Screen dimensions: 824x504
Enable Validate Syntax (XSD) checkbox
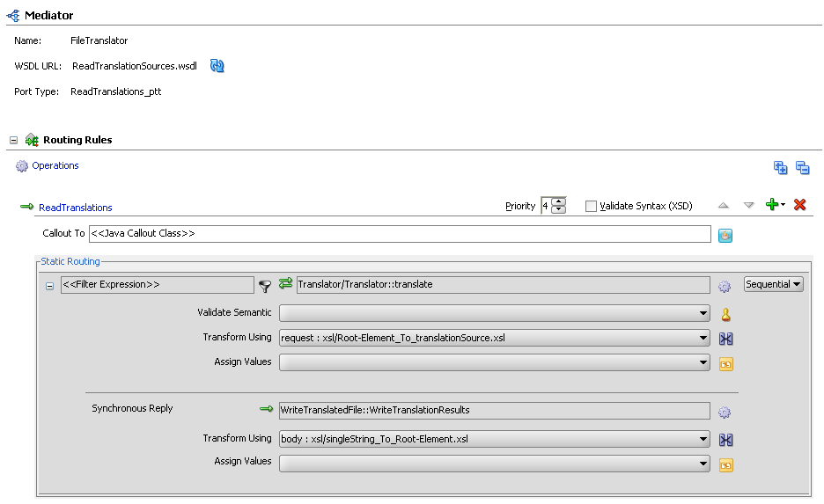(x=592, y=206)
